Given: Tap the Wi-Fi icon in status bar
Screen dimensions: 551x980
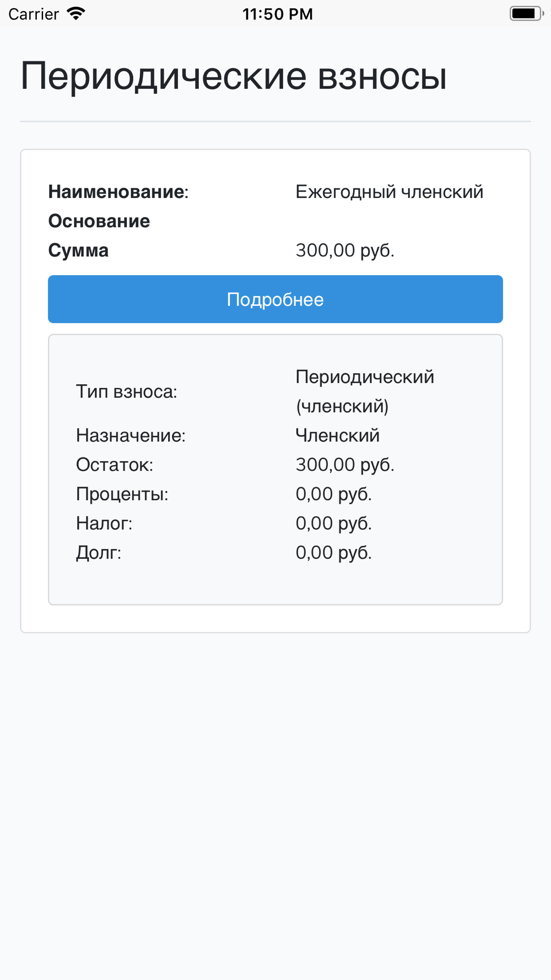Looking at the screenshot, I should [x=76, y=13].
